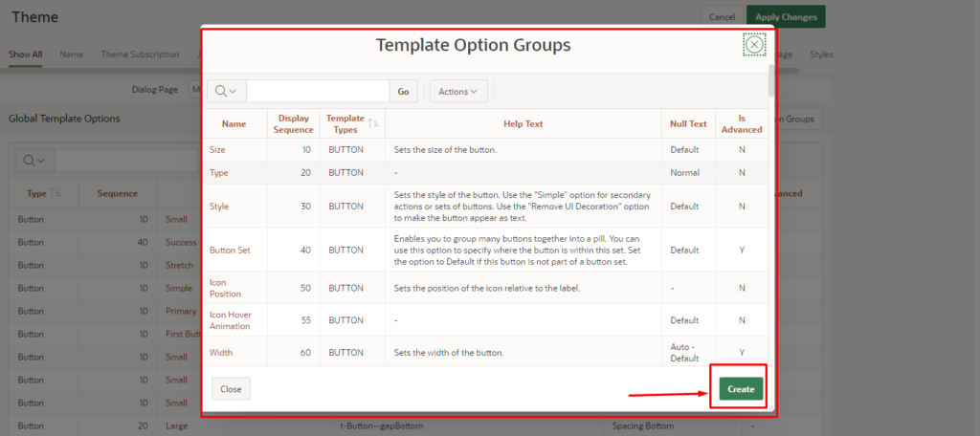The image size is (980, 436).
Task: Switch to the Theme Subscription tab
Action: pos(140,54)
